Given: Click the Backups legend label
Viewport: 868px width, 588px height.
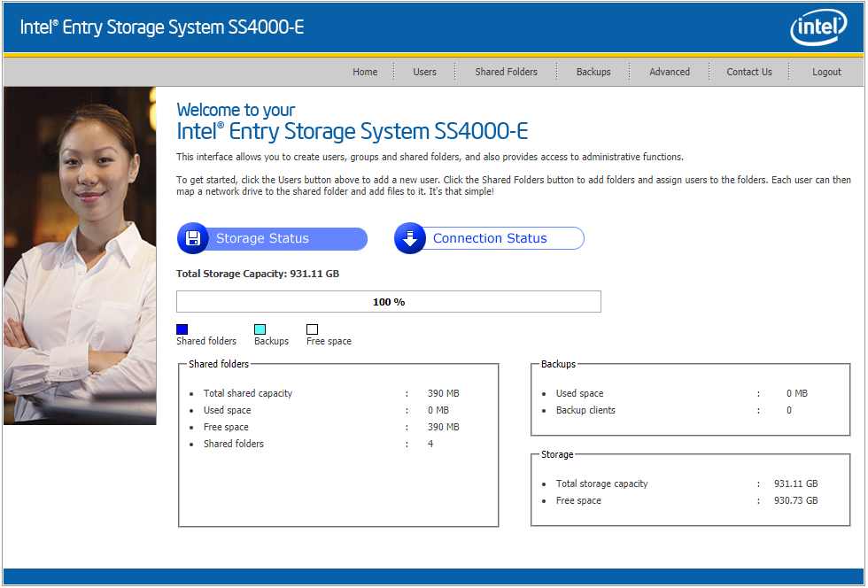Looking at the screenshot, I should [x=271, y=341].
